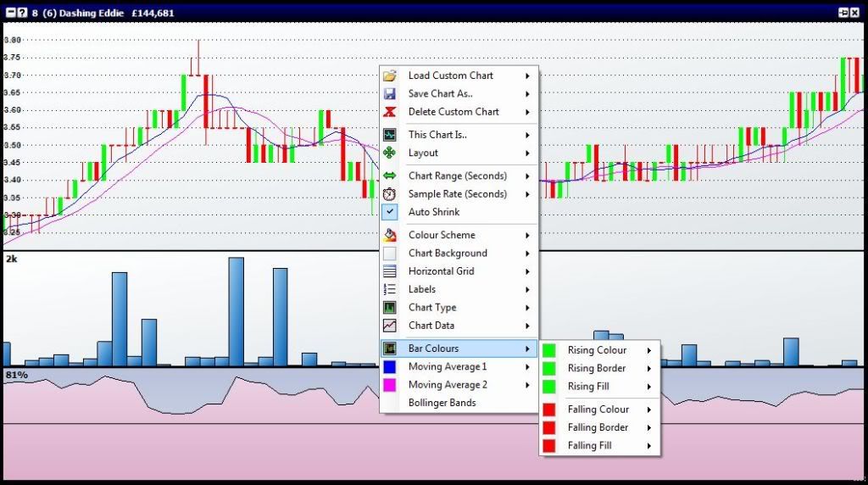Click the magenta Moving Average 2 colour swatch
Screen dimensions: 868x485
click(x=390, y=385)
